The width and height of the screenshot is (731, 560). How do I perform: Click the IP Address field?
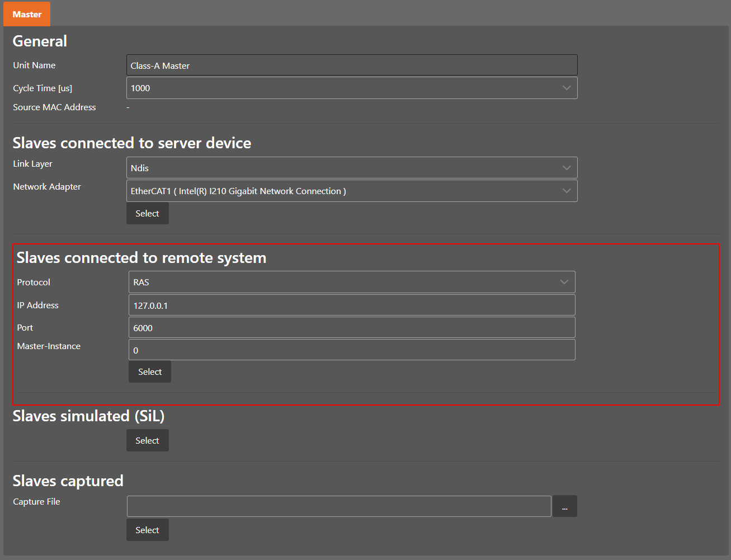click(351, 305)
